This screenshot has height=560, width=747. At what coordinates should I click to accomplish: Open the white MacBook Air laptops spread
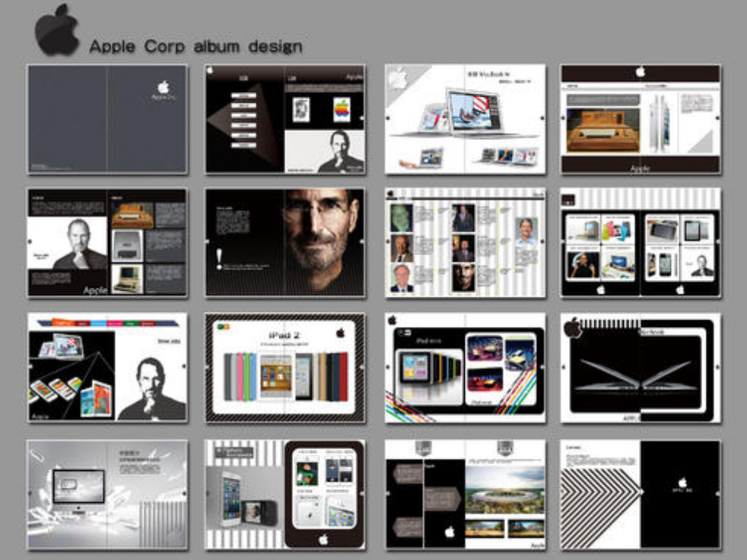pos(465,119)
